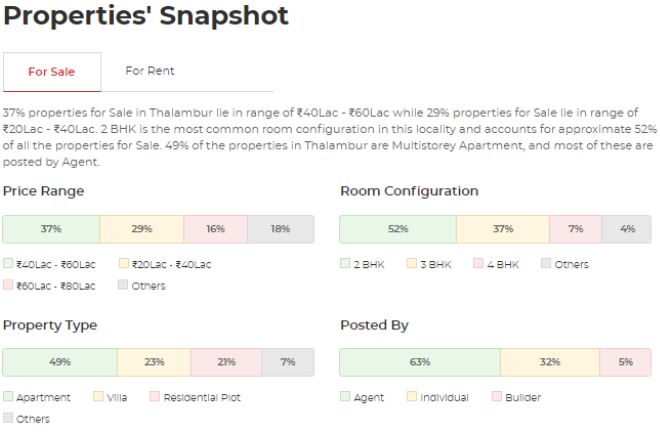This screenshot has height=434, width=660.
Task: Click the pink ₹60Lac - ₹80Lac legend swatch
Action: point(8,285)
